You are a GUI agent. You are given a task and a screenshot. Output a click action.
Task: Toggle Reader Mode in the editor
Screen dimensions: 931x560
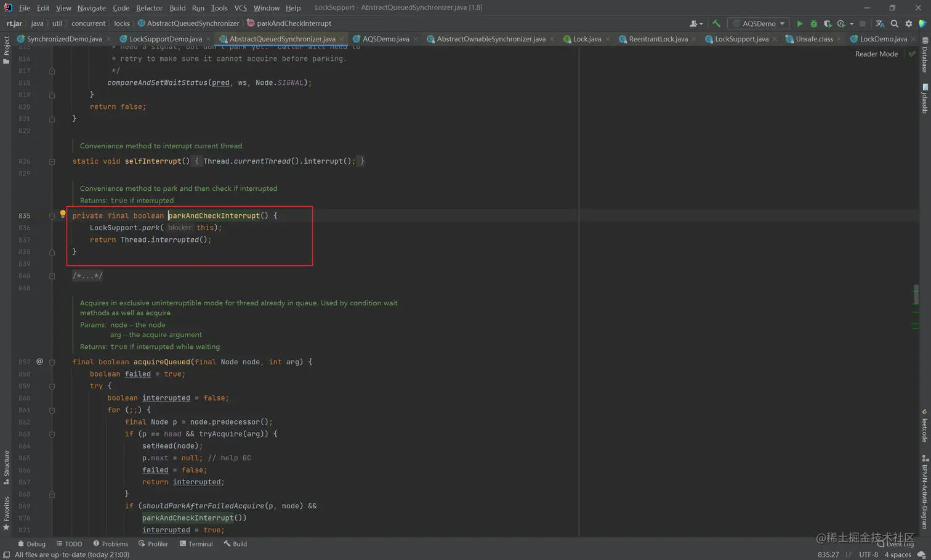coord(876,54)
